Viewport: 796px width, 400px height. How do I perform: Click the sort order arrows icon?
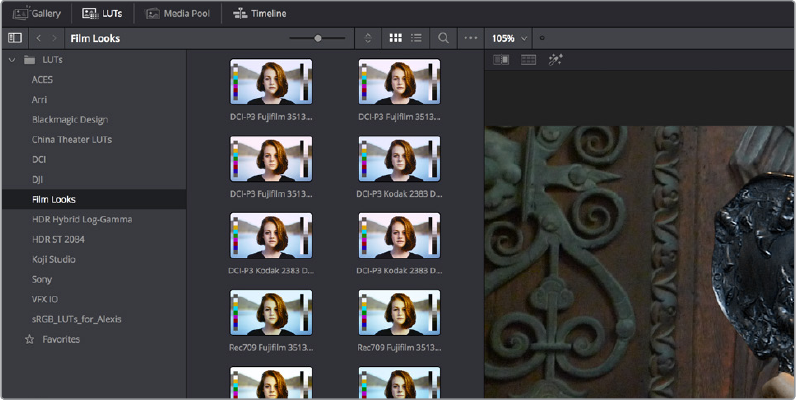coord(368,38)
